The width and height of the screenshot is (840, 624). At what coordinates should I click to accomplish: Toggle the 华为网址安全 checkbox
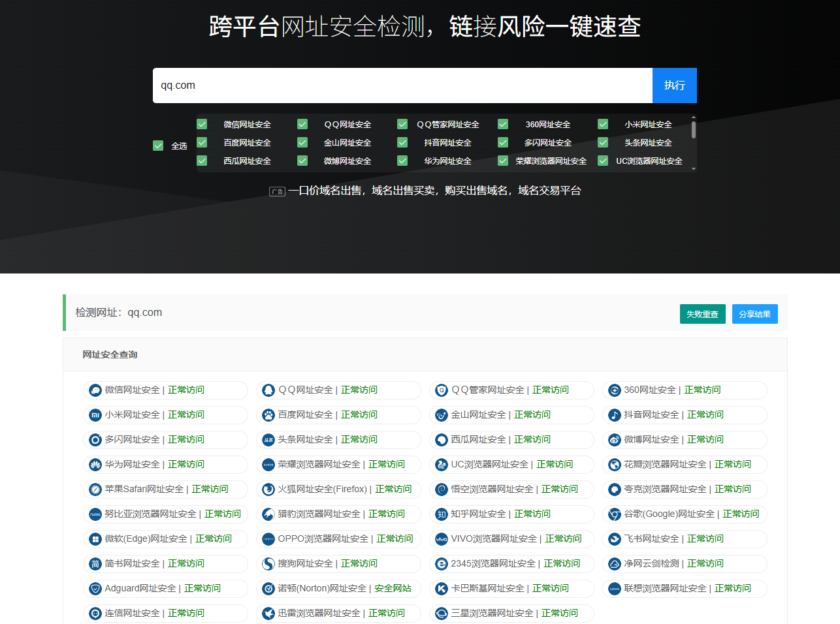[x=402, y=161]
